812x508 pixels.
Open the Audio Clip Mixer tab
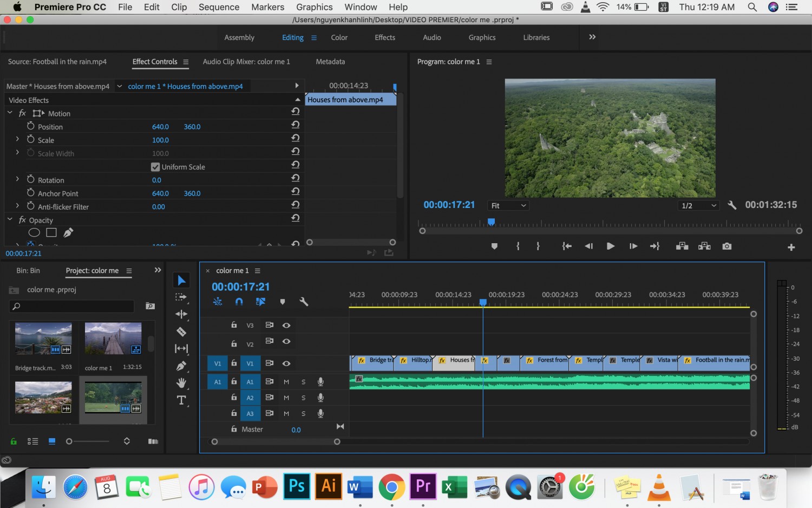pyautogui.click(x=246, y=62)
